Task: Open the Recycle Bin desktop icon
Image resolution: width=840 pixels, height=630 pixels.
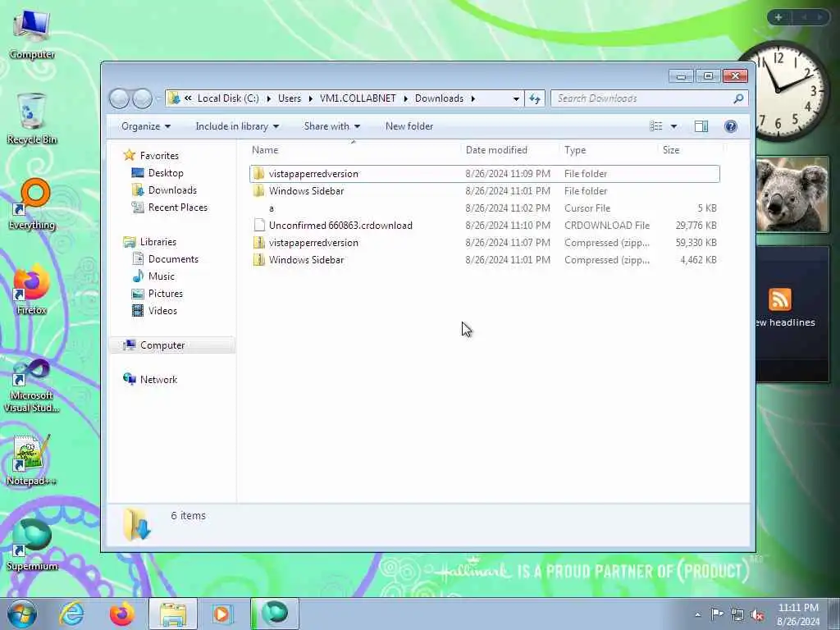Action: tap(32, 119)
